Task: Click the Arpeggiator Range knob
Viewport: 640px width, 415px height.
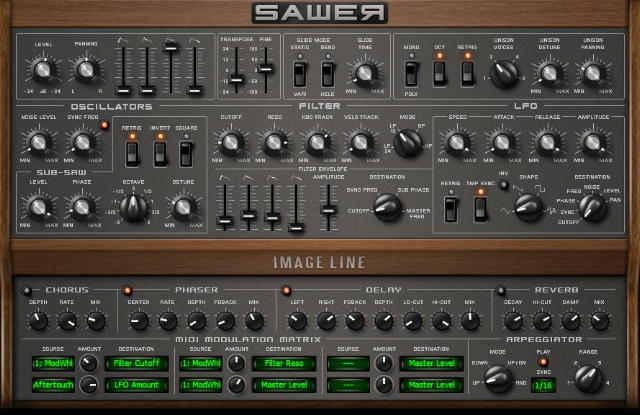Action: 588,378
